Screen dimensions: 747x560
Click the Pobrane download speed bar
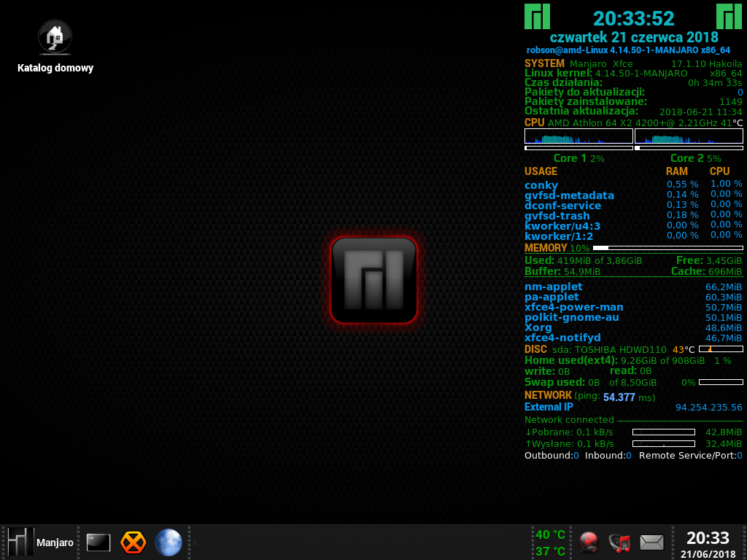coord(664,432)
